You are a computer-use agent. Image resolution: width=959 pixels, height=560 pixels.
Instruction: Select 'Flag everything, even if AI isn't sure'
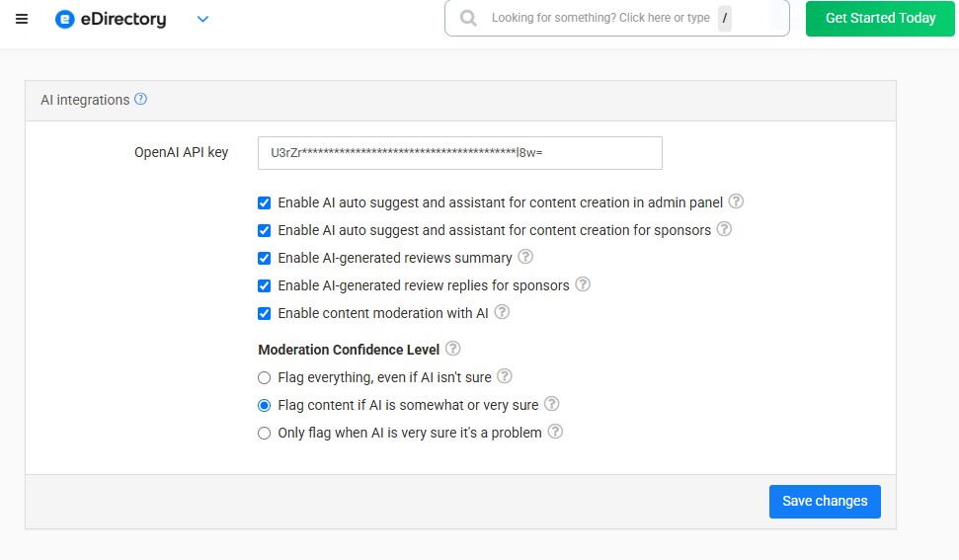tap(264, 377)
